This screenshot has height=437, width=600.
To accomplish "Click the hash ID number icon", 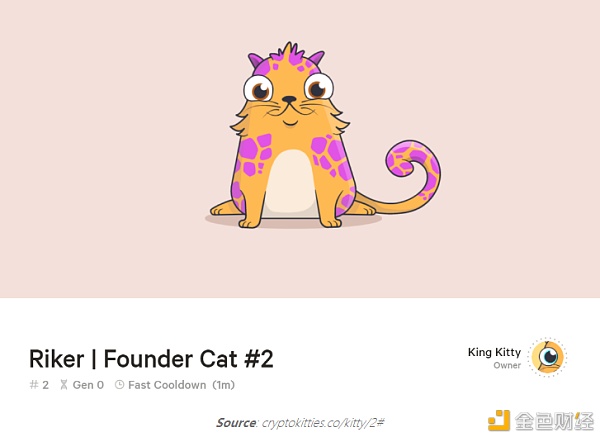I will 34,385.
